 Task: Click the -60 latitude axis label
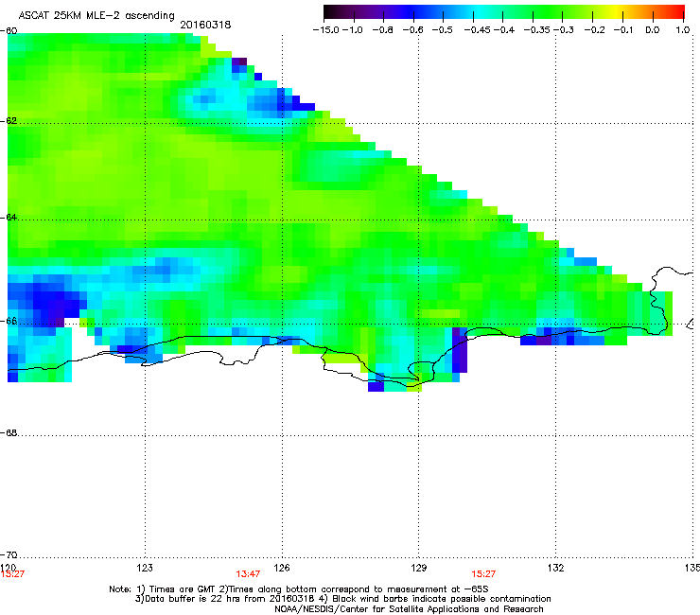[9, 31]
